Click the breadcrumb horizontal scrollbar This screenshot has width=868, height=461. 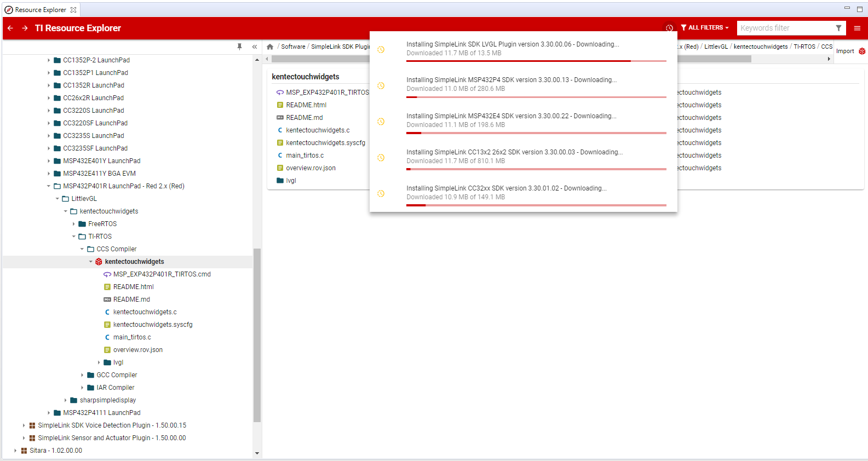coord(511,59)
